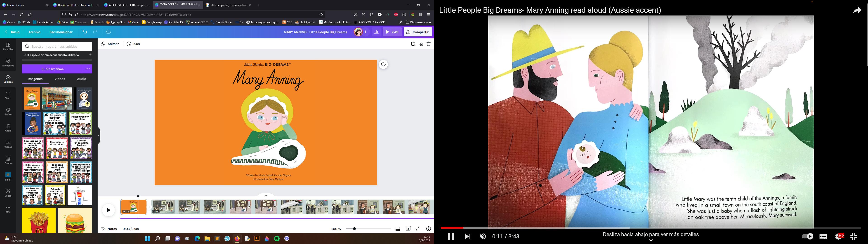Open the Logos sidebar panel
The image size is (868, 244).
click(x=8, y=193)
